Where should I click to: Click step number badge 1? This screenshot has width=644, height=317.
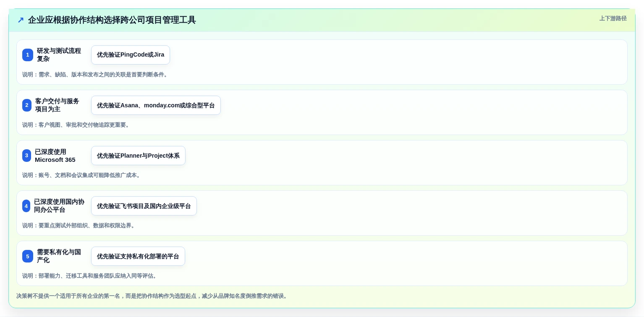pos(28,55)
